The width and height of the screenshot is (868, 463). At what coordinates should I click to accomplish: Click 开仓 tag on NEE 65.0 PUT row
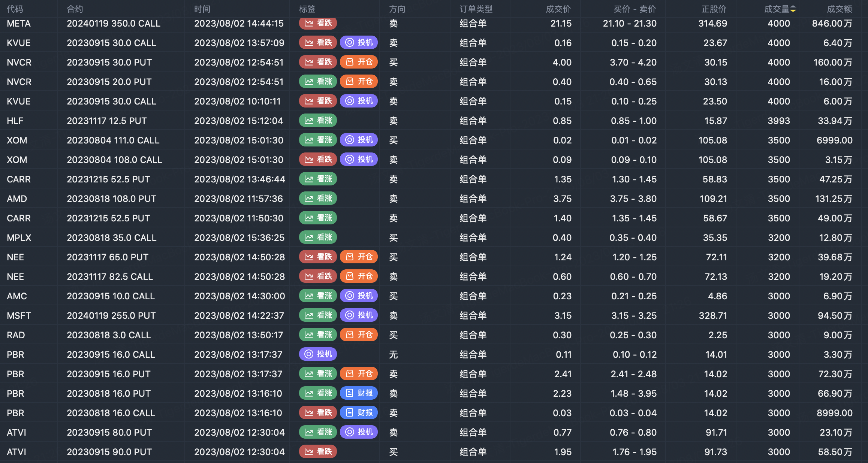tap(359, 257)
